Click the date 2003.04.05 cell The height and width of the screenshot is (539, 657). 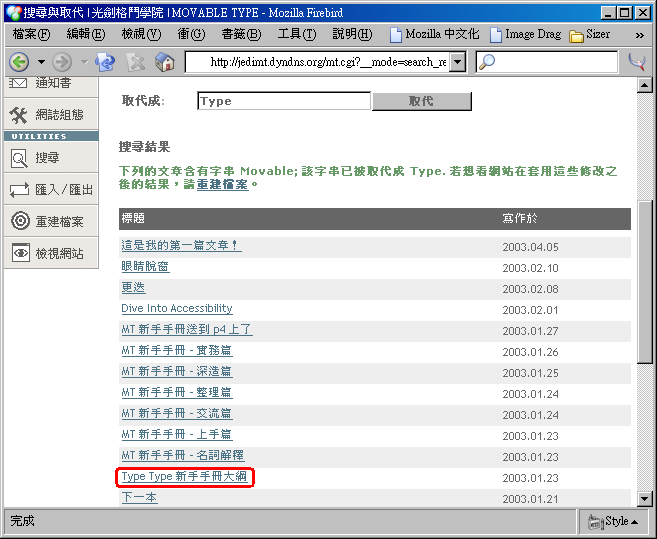point(530,247)
